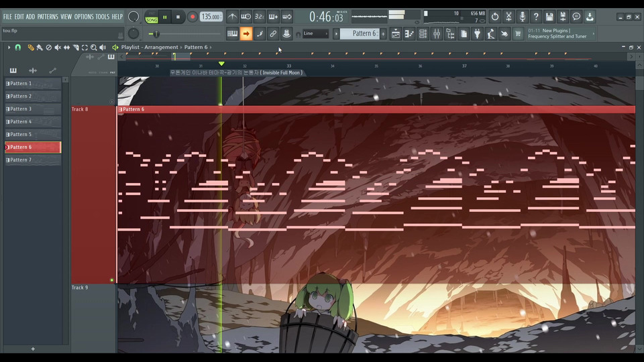Toggle overdub recording mode
This screenshot has width=644, height=362.
[273, 17]
